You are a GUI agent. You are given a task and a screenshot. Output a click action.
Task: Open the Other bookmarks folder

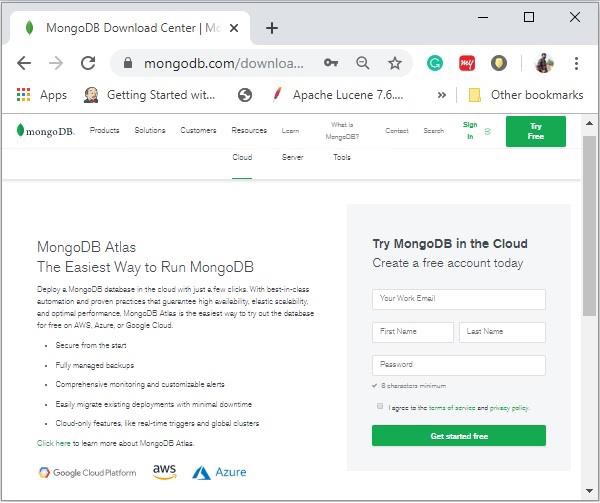[x=525, y=95]
